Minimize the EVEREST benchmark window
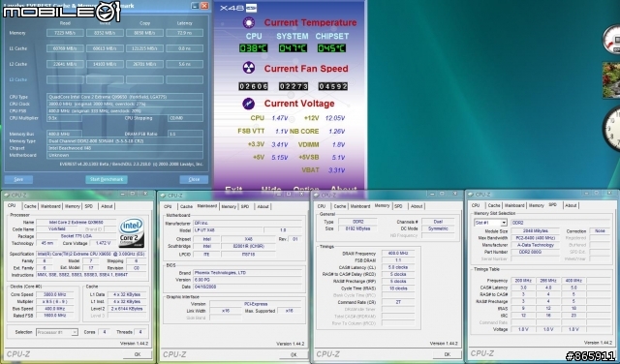Screen dimensions: 620x364 coord(195,6)
